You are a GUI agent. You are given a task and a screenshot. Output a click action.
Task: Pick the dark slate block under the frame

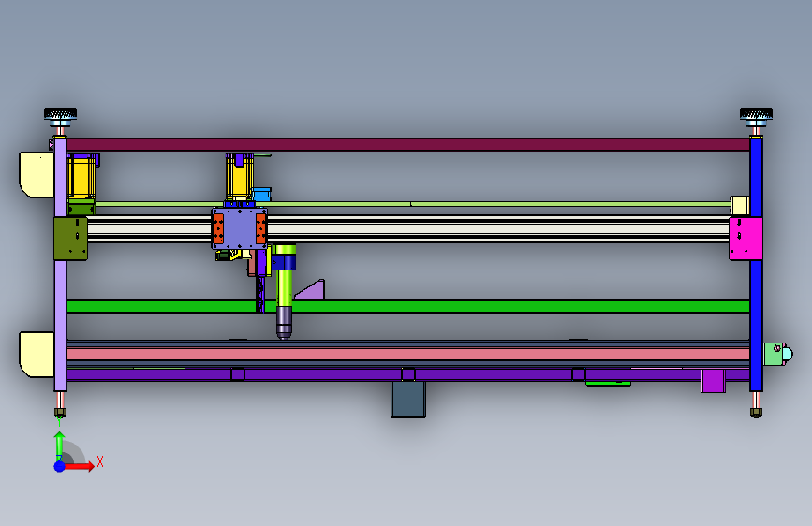click(x=408, y=399)
